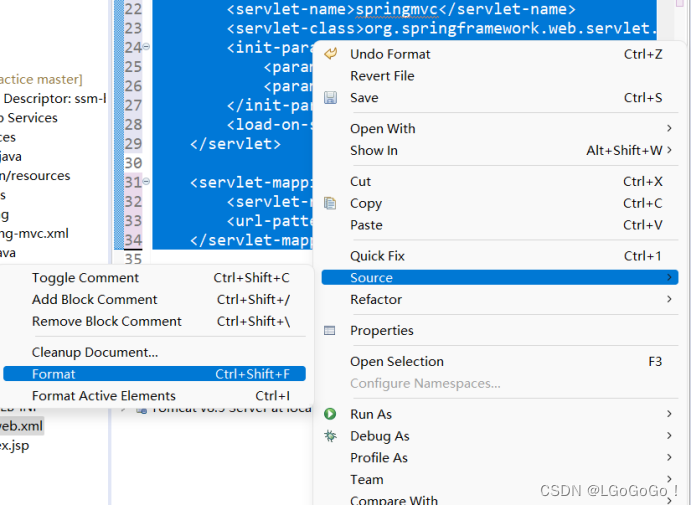Choose Paste from the context menu
The image size is (692, 506).
point(500,225)
